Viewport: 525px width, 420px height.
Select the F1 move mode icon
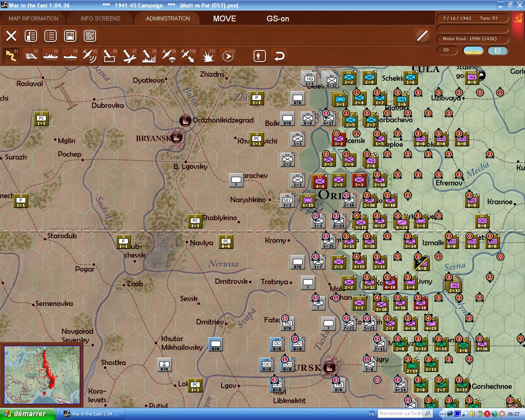[x=11, y=56]
